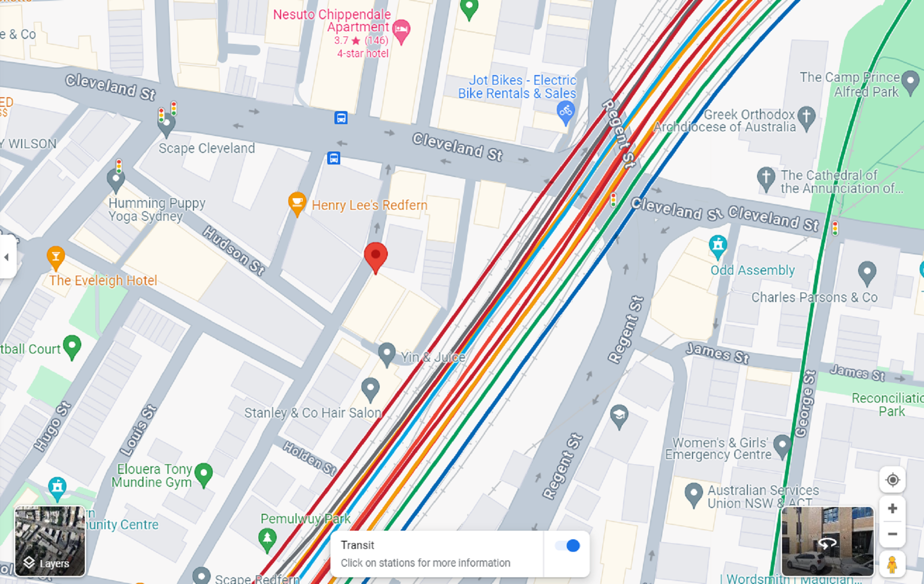Click the Yin & Juice place pin
This screenshot has width=924, height=584.
[x=386, y=355]
